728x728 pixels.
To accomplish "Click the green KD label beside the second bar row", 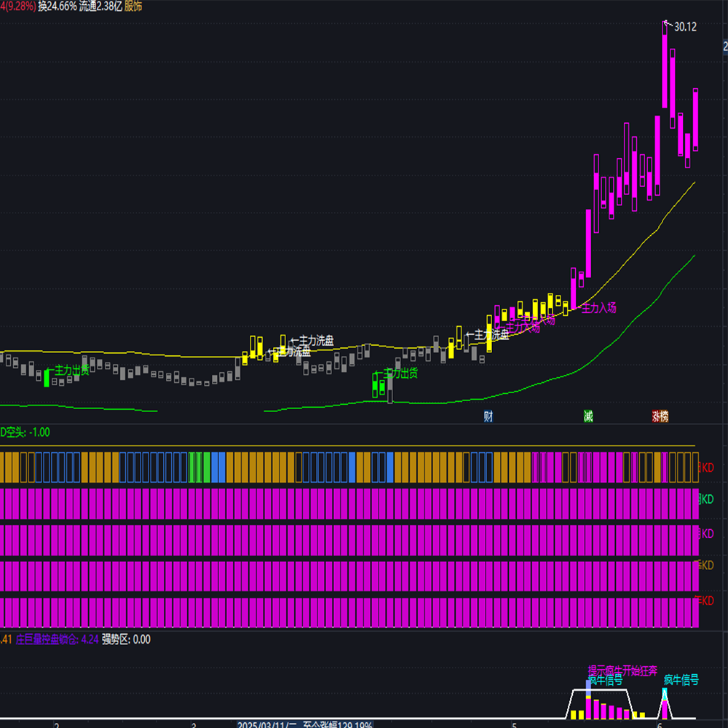I will [x=706, y=499].
